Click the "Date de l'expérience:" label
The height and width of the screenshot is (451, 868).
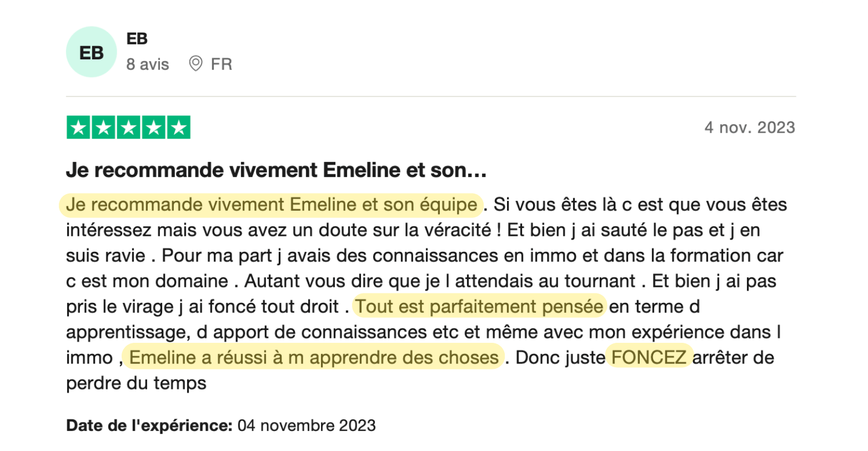pos(149,425)
